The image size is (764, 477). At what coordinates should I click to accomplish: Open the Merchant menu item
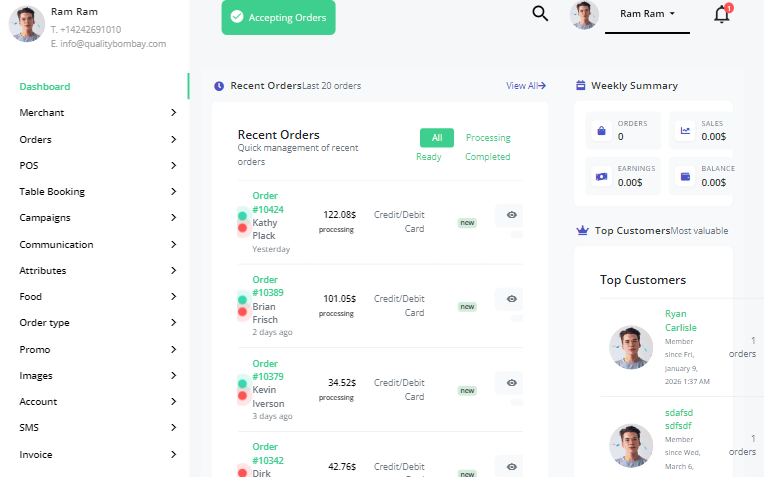point(42,113)
